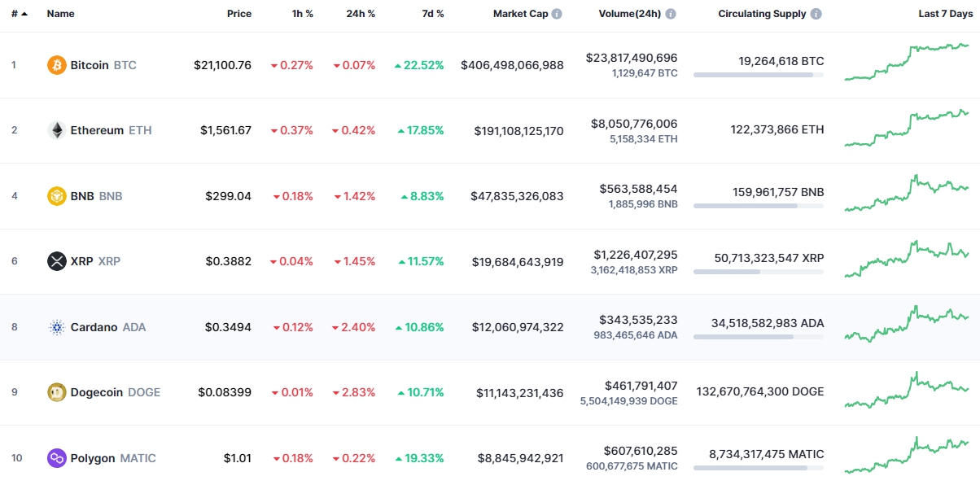Click Ethereum market cap $191,108,125,170
This screenshot has width=980, height=485.
[518, 130]
